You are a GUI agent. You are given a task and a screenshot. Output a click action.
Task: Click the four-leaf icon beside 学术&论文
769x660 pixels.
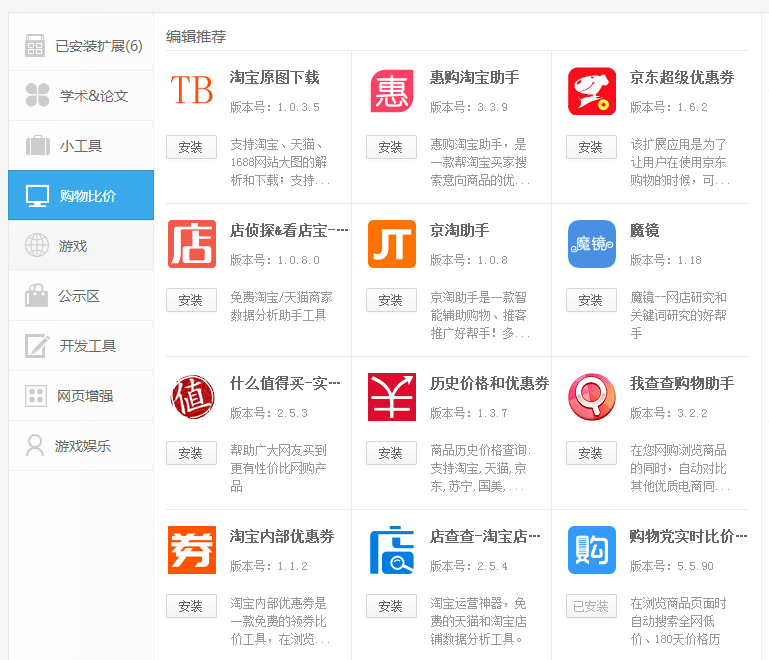(x=37, y=95)
